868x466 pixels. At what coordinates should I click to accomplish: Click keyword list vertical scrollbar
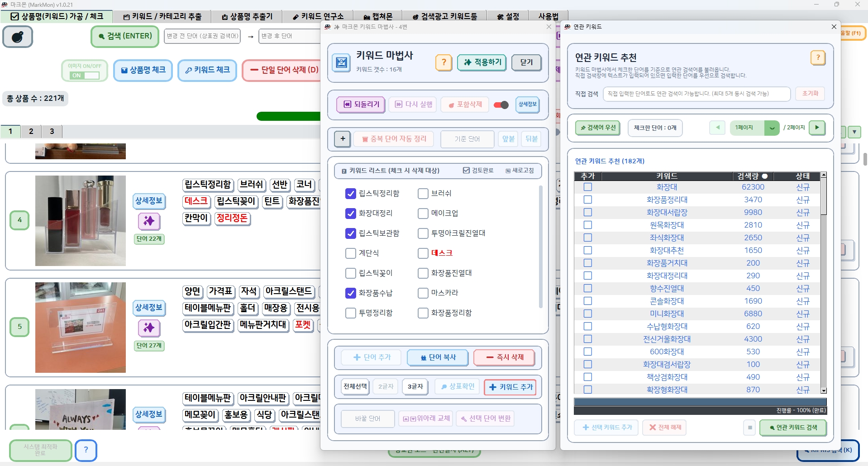tap(540, 247)
